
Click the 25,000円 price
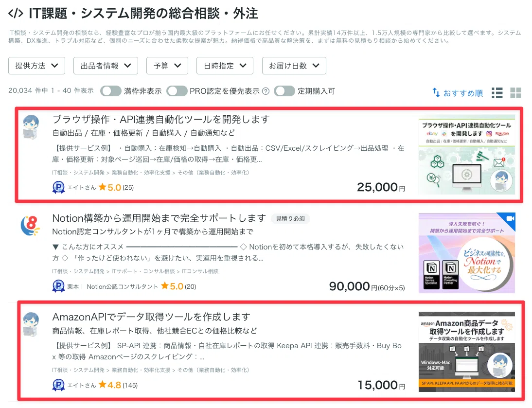(x=381, y=187)
